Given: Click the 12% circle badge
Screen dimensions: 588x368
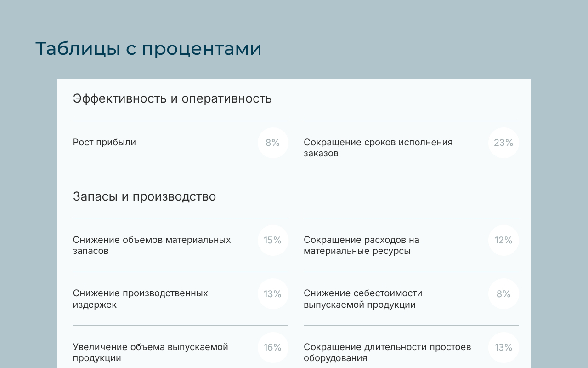Looking at the screenshot, I should click(503, 240).
